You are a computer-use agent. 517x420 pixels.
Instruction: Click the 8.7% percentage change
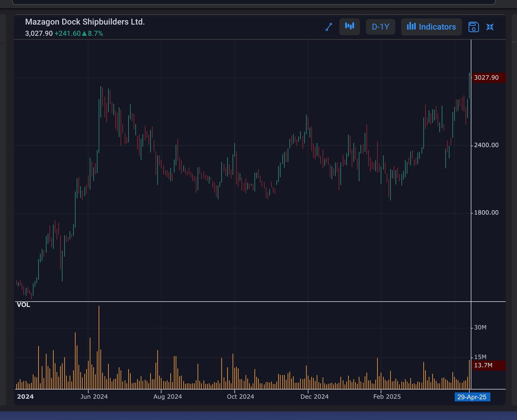(x=95, y=33)
